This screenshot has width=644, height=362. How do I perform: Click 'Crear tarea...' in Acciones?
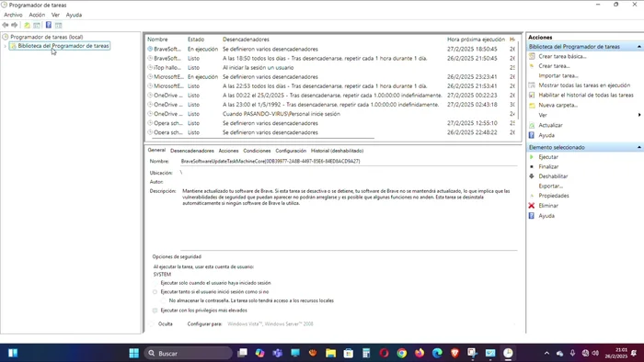[554, 66]
